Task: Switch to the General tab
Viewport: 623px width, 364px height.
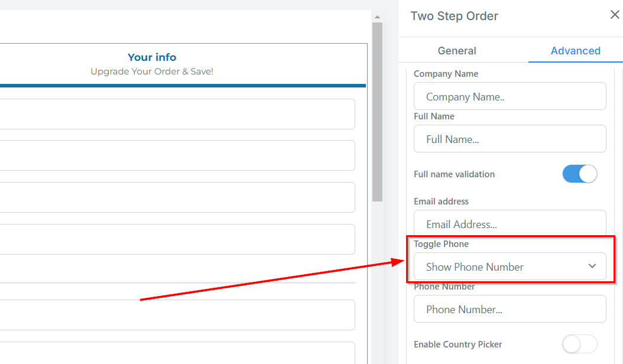Action: [x=457, y=51]
